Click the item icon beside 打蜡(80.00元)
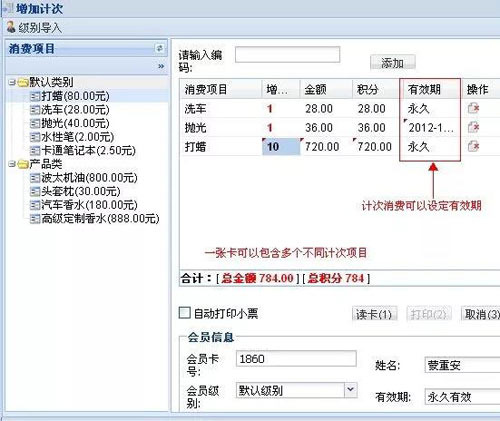The image size is (500, 421). pyautogui.click(x=35, y=96)
